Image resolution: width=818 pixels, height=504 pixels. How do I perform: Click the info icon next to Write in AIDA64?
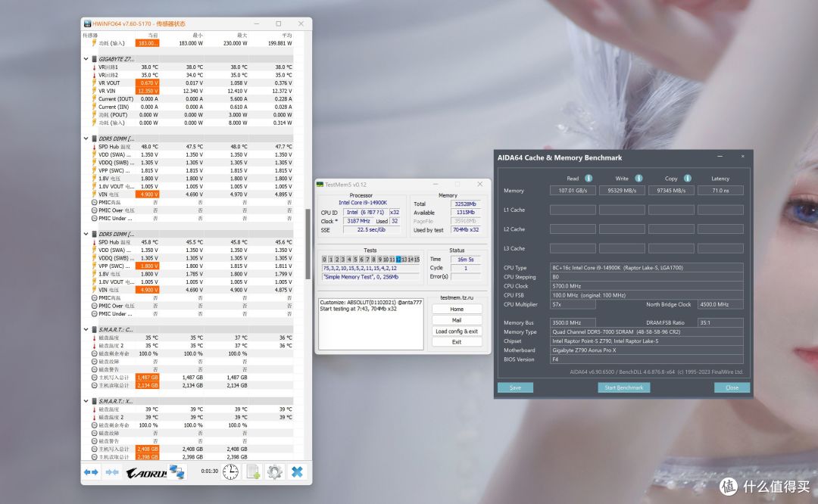coord(638,179)
